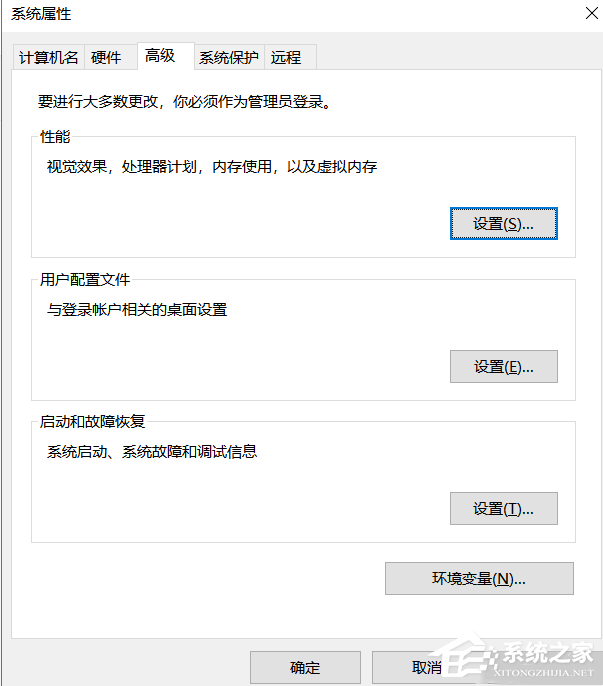Open the 硬件 tab
The width and height of the screenshot is (603, 686).
tap(106, 57)
